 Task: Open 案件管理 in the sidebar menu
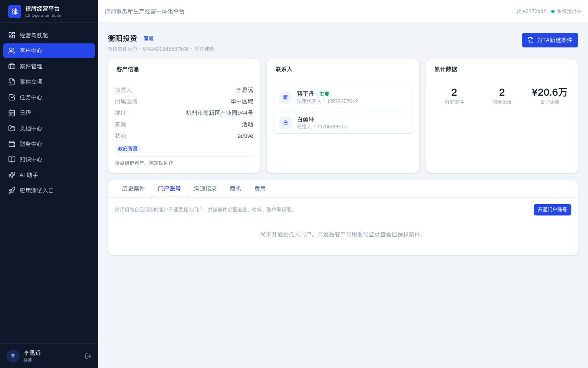[49, 66]
